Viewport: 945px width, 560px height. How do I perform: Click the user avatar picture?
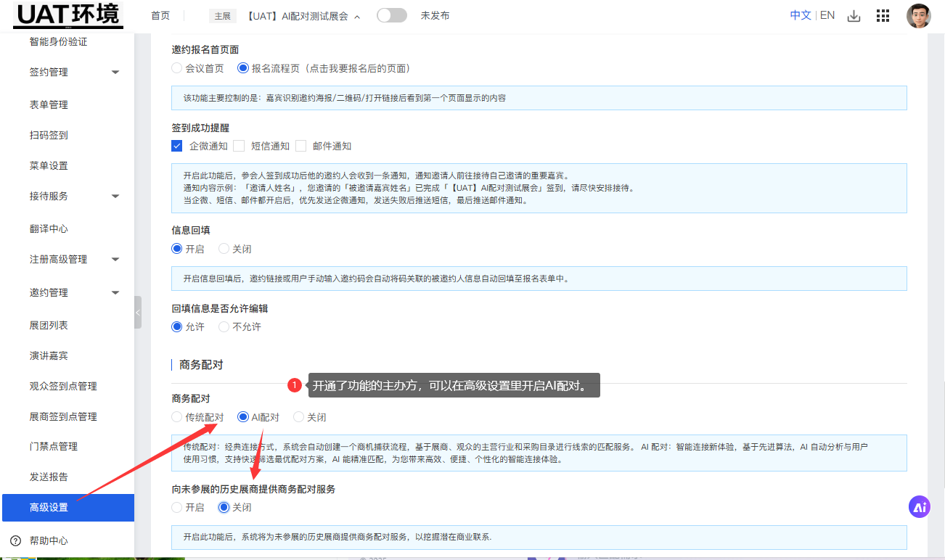click(918, 16)
